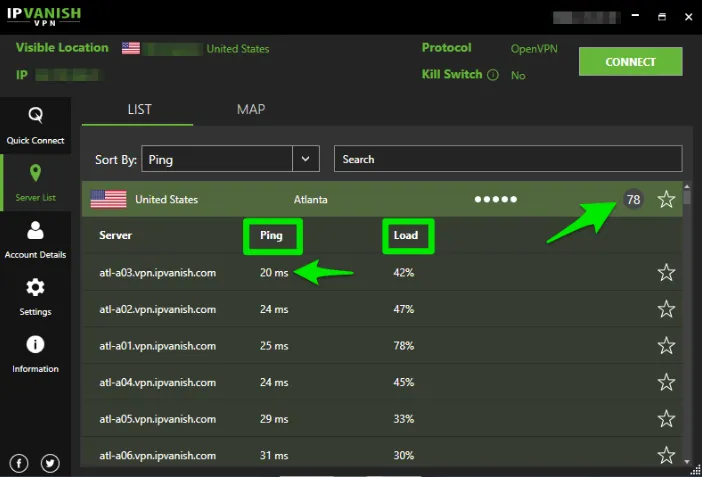This screenshot has width=702, height=477.
Task: Favorite the atl-a01.vpn.ipvanish.com server star
Action: 666,345
